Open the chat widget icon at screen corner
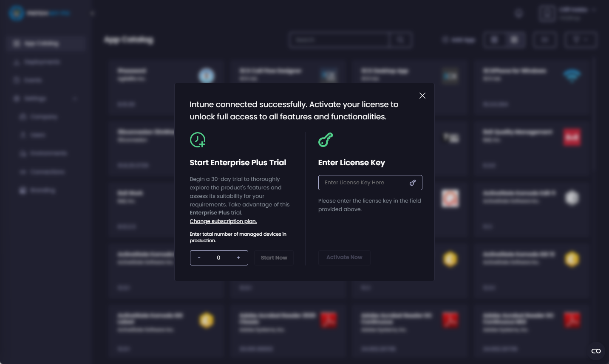The height and width of the screenshot is (364, 609). [596, 351]
